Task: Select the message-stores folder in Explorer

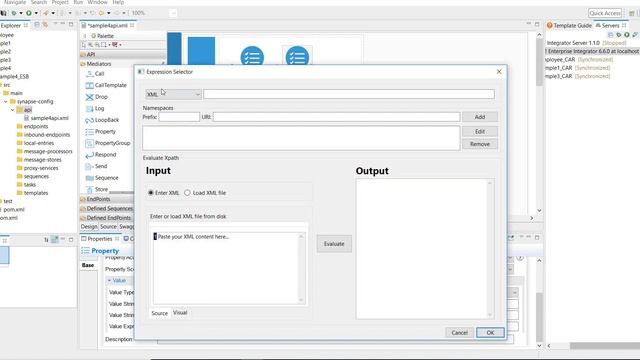Action: click(39, 160)
